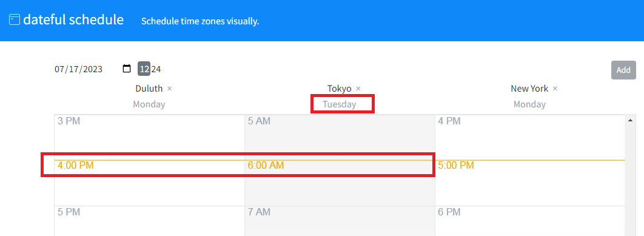The width and height of the screenshot is (644, 236).
Task: Click the 3 PM slot in Duluth
Action: click(150, 137)
